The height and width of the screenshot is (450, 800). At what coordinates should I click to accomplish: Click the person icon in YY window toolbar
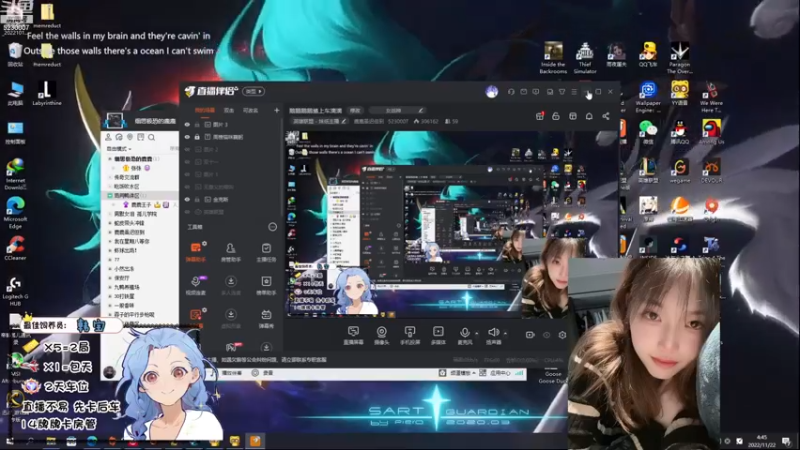(x=108, y=137)
